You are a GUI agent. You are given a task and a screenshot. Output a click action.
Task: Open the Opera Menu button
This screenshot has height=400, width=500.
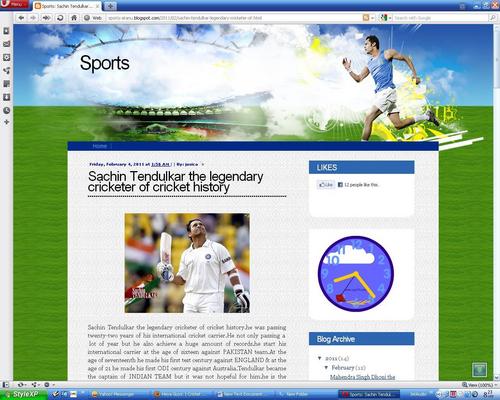coord(15,4)
